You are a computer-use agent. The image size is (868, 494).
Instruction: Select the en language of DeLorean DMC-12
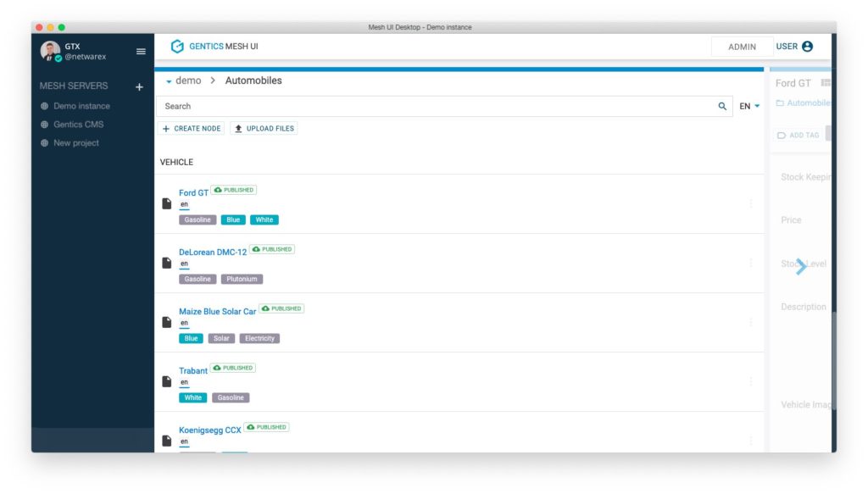pyautogui.click(x=184, y=264)
